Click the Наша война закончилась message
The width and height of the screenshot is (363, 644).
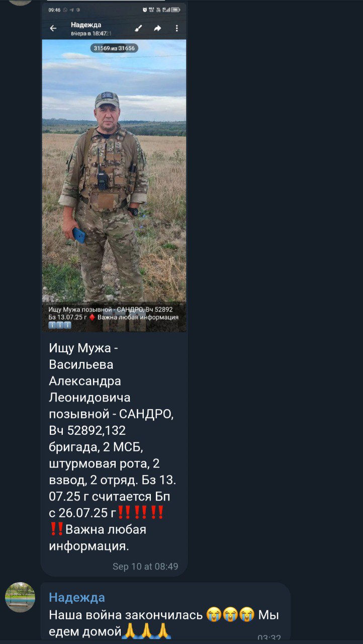pos(164,622)
